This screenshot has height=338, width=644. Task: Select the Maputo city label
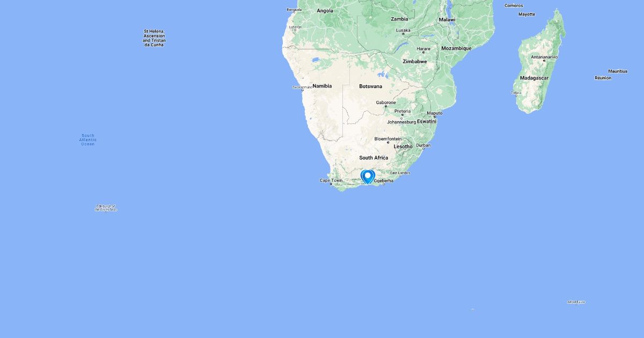click(435, 113)
